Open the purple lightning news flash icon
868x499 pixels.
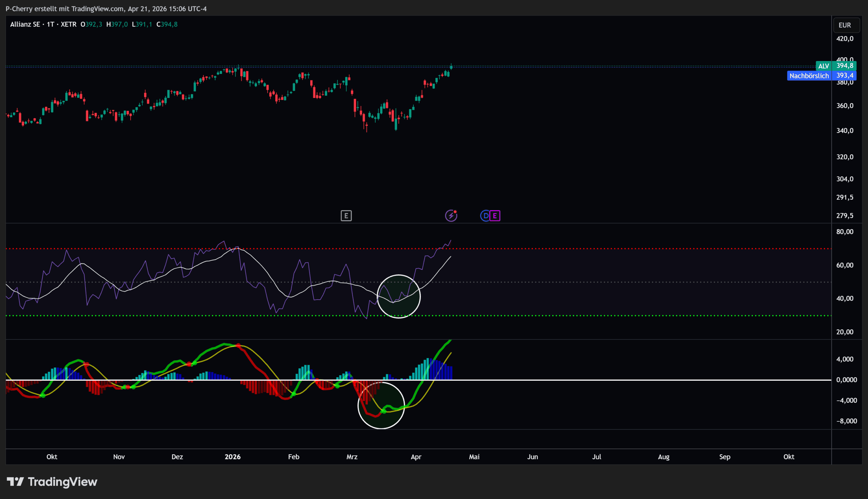(x=451, y=216)
